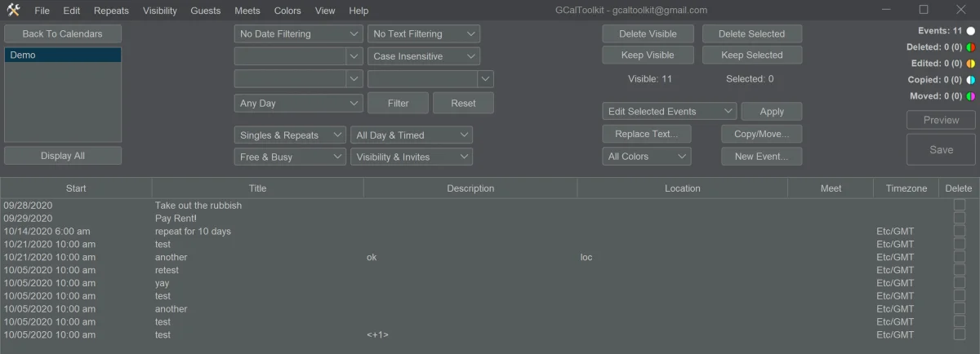The height and width of the screenshot is (354, 980).
Task: Click the Location column header
Action: click(683, 188)
